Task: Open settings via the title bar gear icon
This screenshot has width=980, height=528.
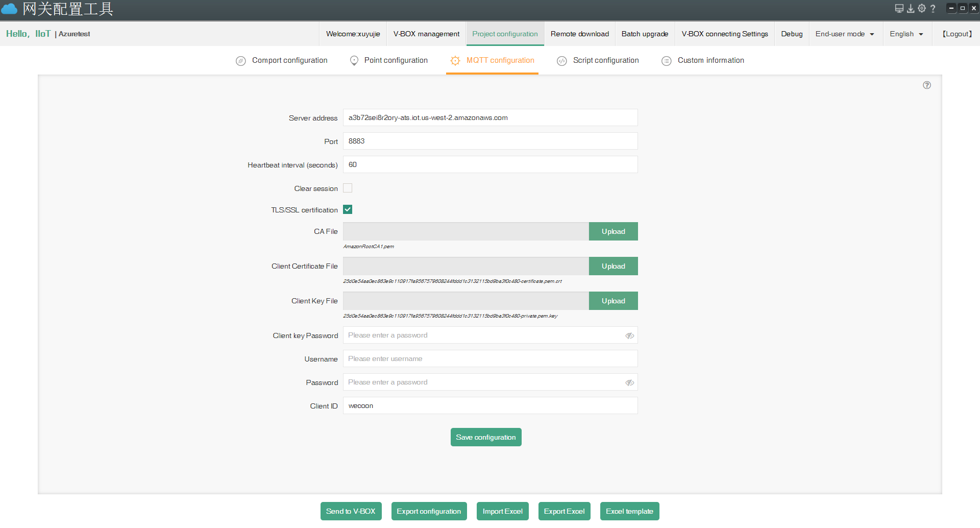Action: pyautogui.click(x=921, y=8)
